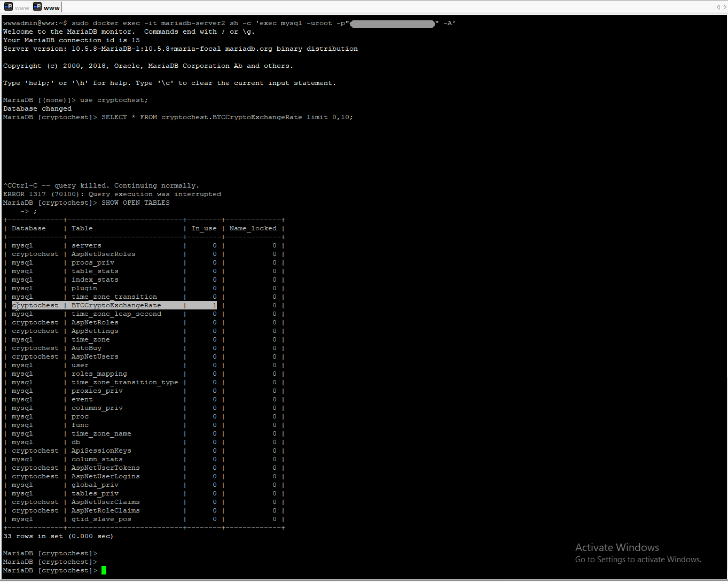The image size is (728, 582).
Task: Click the 'user' table name
Action: click(80, 365)
